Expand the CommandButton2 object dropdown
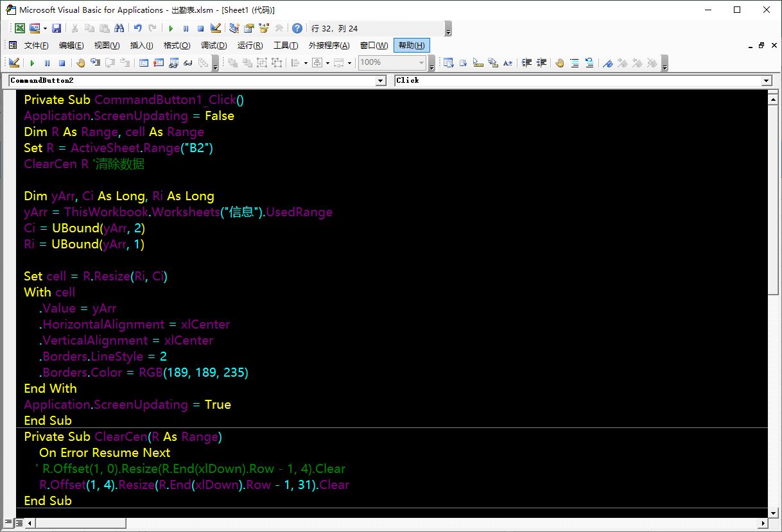Image resolution: width=782 pixels, height=532 pixels. click(381, 80)
